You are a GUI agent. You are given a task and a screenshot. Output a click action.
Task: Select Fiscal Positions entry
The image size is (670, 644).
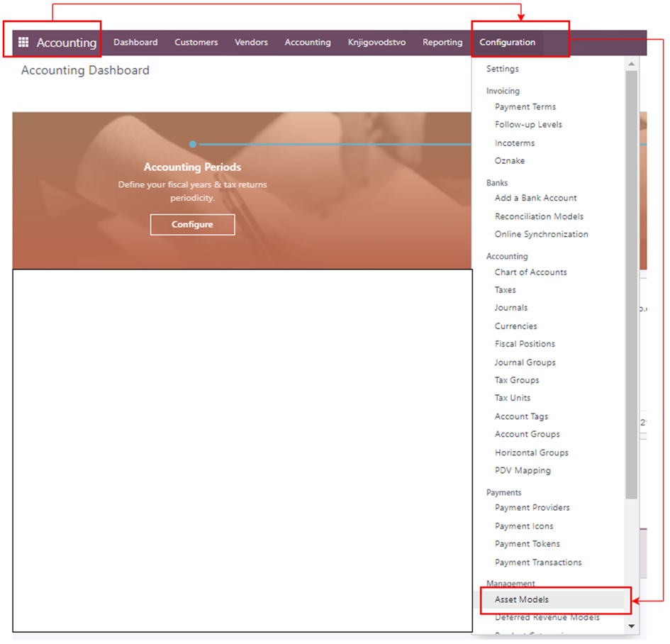525,344
